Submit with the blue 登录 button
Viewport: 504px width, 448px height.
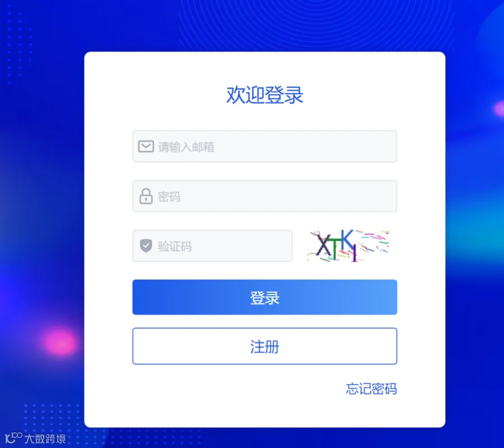(264, 297)
